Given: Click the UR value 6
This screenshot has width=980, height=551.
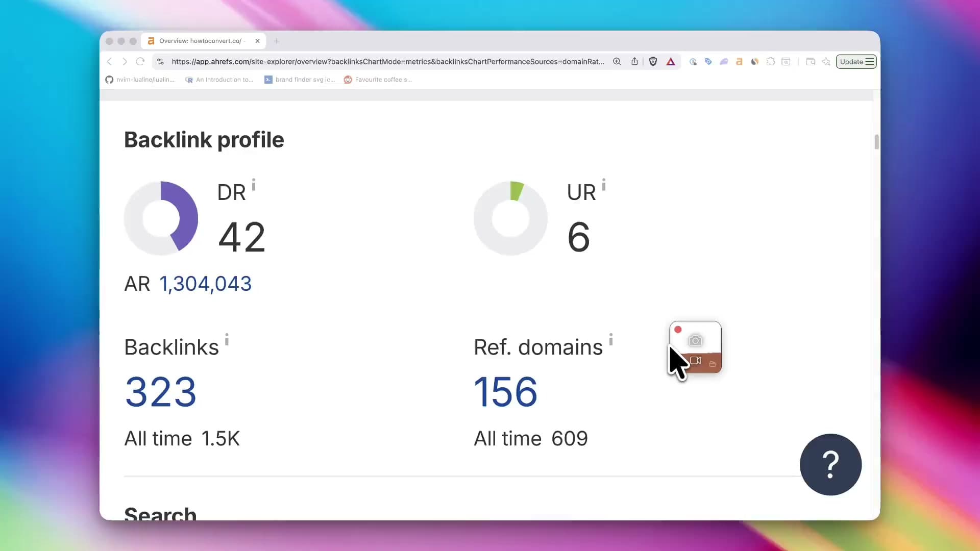Looking at the screenshot, I should click(x=579, y=237).
